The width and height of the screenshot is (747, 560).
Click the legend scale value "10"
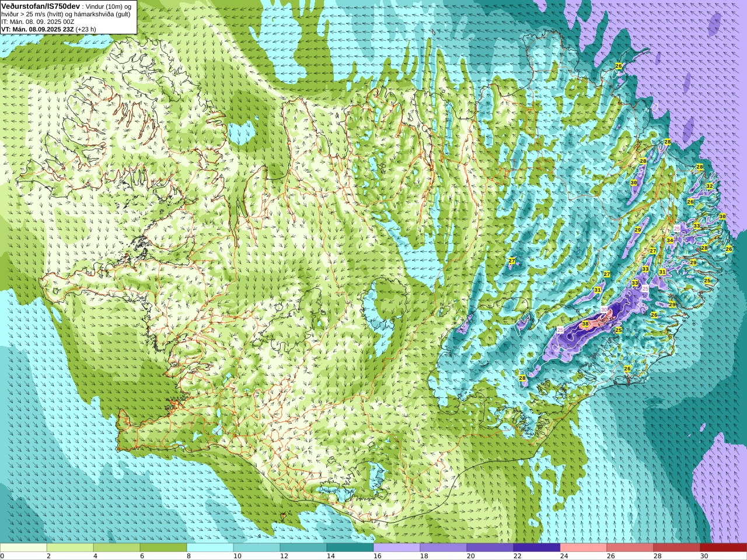[238, 556]
